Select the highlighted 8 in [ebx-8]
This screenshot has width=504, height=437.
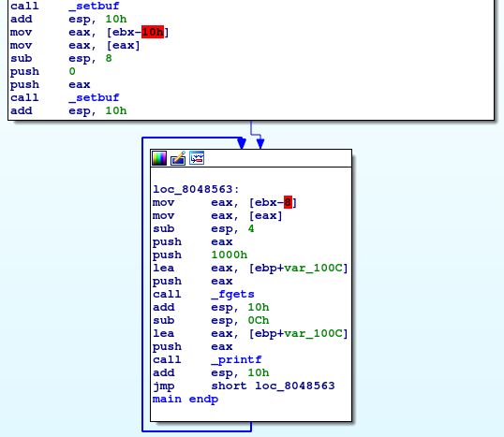[x=288, y=203]
